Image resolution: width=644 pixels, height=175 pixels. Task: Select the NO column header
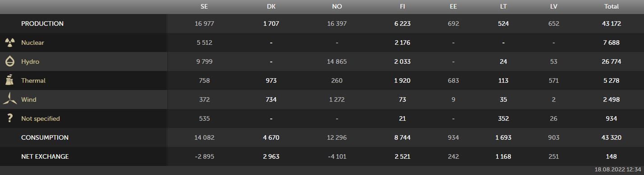coord(337,6)
